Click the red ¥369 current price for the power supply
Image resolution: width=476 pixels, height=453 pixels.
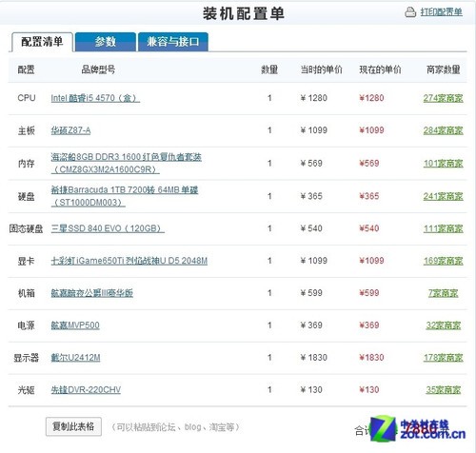[368, 325]
